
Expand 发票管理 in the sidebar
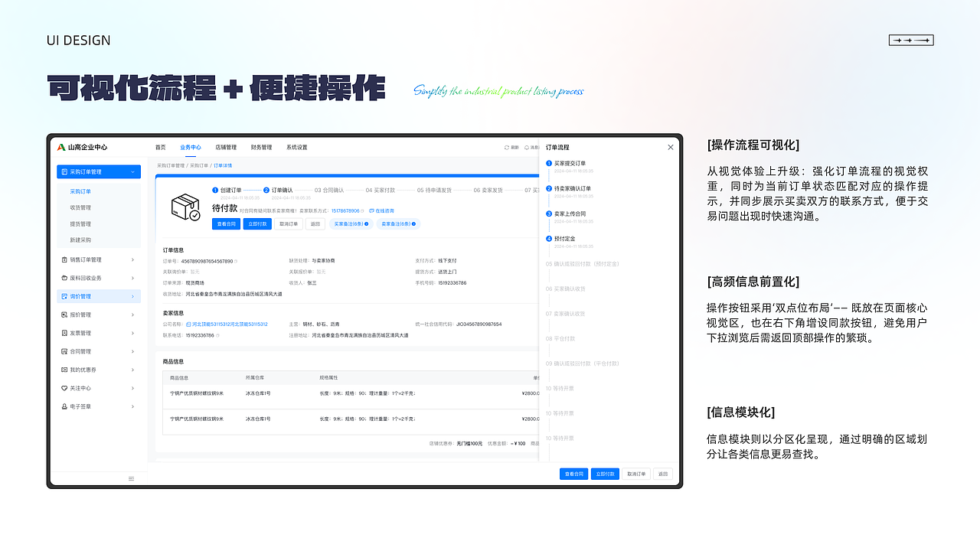click(132, 333)
